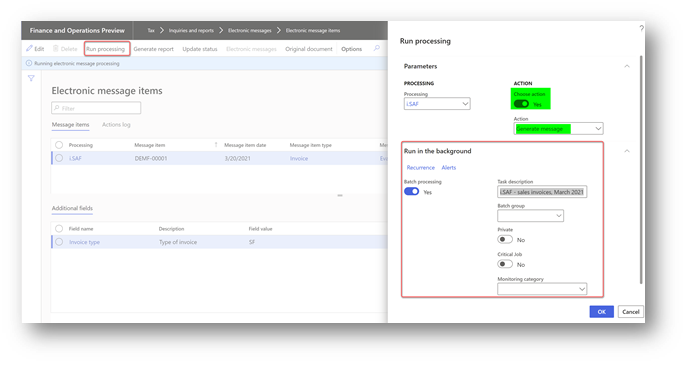Image resolution: width=687 pixels, height=365 pixels.
Task: Click Finance and Operations Preview title
Action: [x=77, y=31]
